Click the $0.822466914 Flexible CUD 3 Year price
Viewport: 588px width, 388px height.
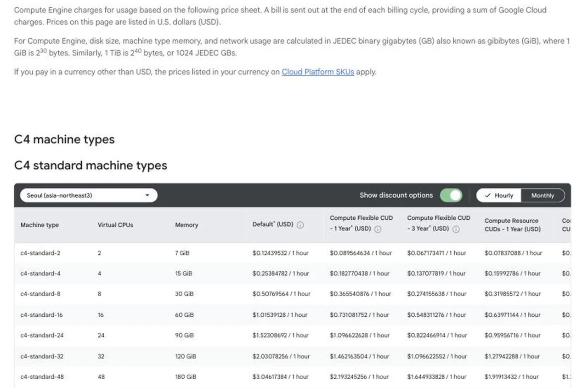point(437,335)
